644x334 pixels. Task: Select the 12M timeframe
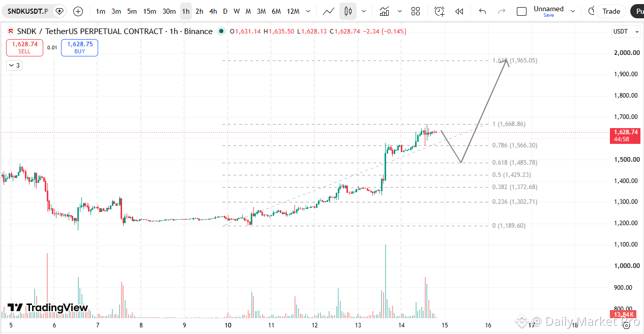tap(293, 11)
